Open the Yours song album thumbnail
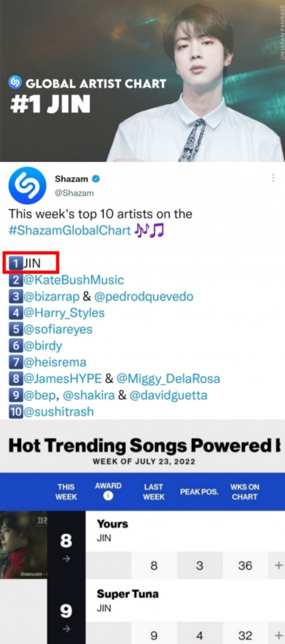 pos(24,545)
